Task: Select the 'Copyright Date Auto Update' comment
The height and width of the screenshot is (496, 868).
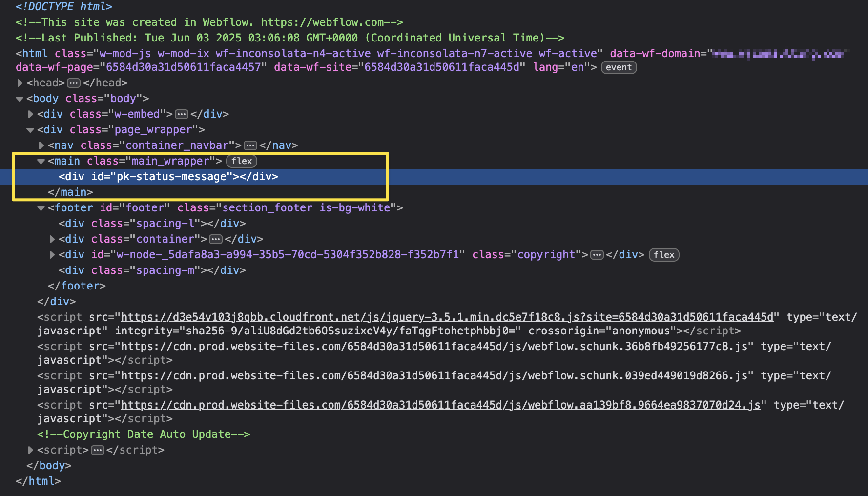Action: [x=144, y=434]
